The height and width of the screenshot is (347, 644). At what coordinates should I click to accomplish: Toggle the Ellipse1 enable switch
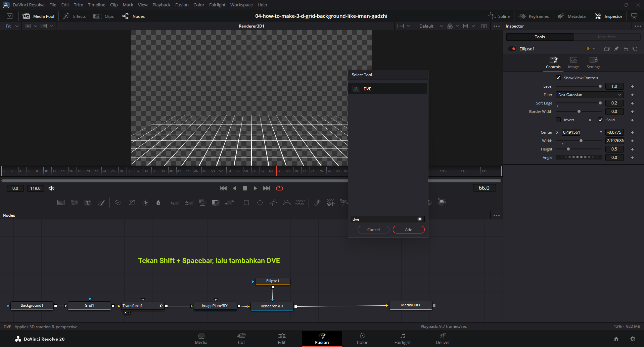pos(512,49)
